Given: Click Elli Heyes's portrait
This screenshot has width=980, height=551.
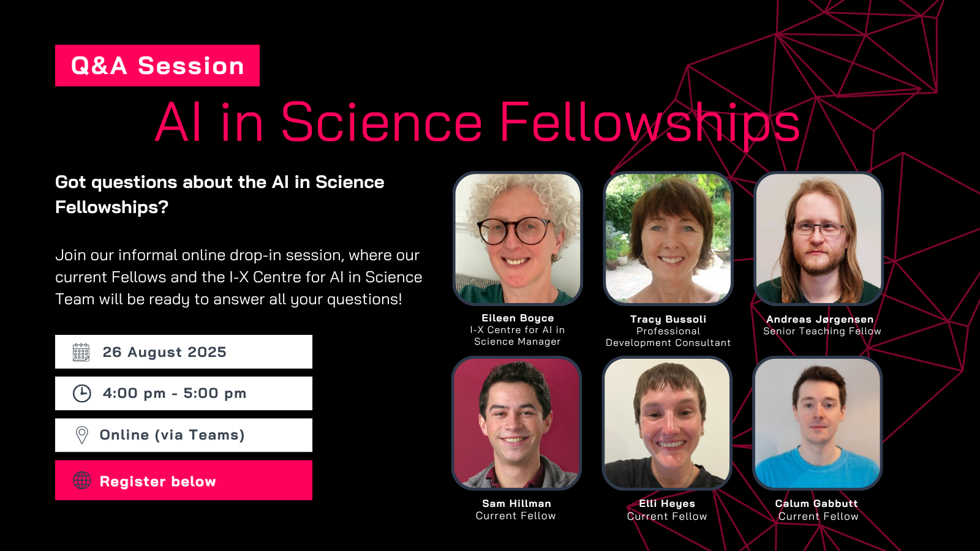Looking at the screenshot, I should pos(667,423).
